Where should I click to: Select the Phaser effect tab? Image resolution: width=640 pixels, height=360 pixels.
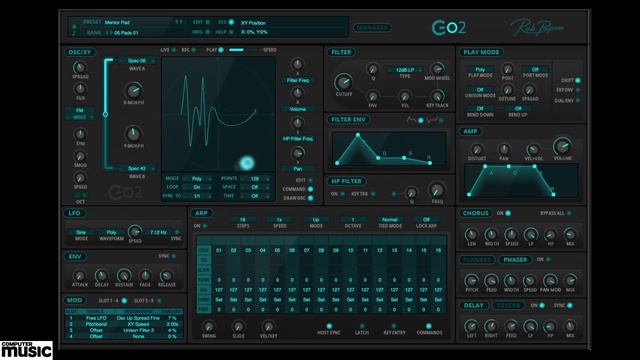click(x=515, y=260)
